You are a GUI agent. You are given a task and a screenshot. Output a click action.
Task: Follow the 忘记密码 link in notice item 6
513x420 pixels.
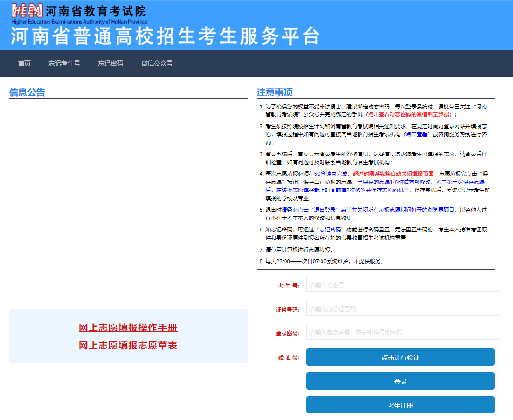click(x=330, y=229)
